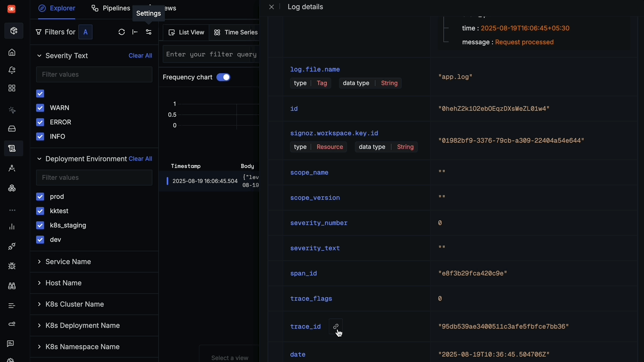The image size is (644, 362).
Task: Uncheck the prod environment checkbox
Action: click(40, 197)
